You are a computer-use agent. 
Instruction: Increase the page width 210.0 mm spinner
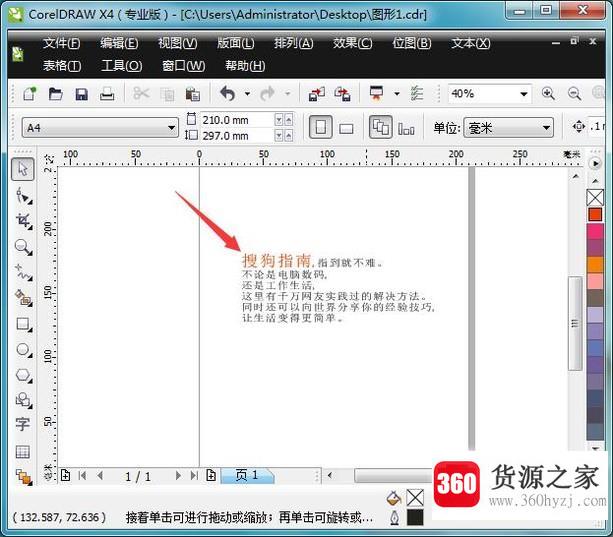(x=289, y=120)
